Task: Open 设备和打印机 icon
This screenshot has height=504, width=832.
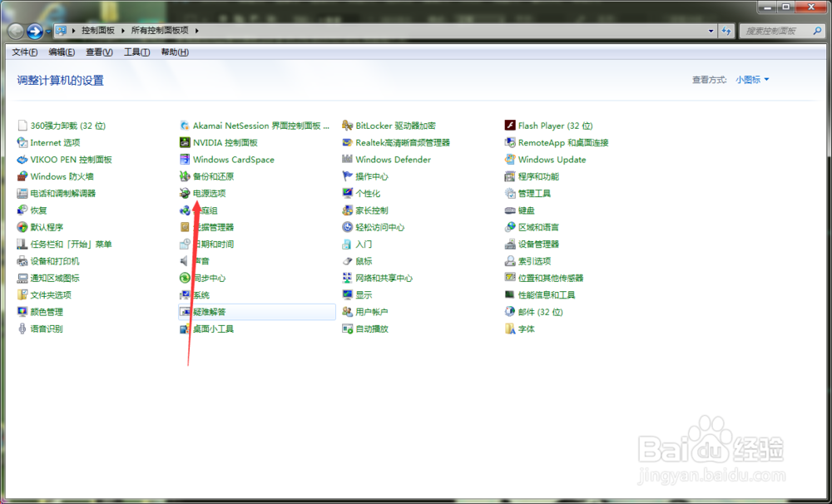Action: click(x=22, y=261)
